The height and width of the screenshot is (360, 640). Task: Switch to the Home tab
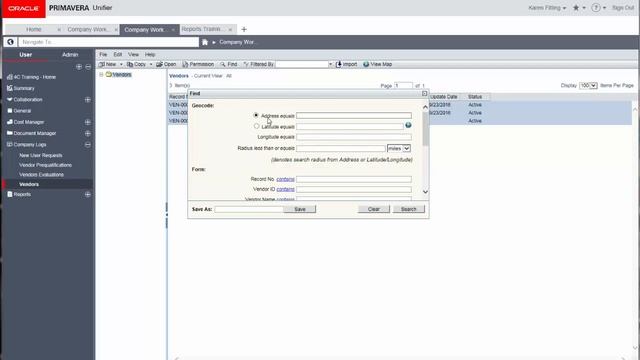(x=33, y=29)
